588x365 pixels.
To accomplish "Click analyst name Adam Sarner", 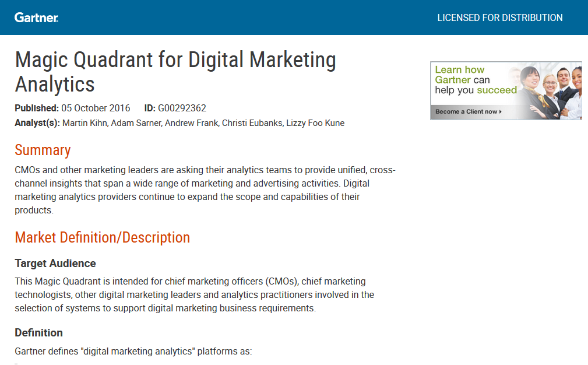I will [136, 123].
